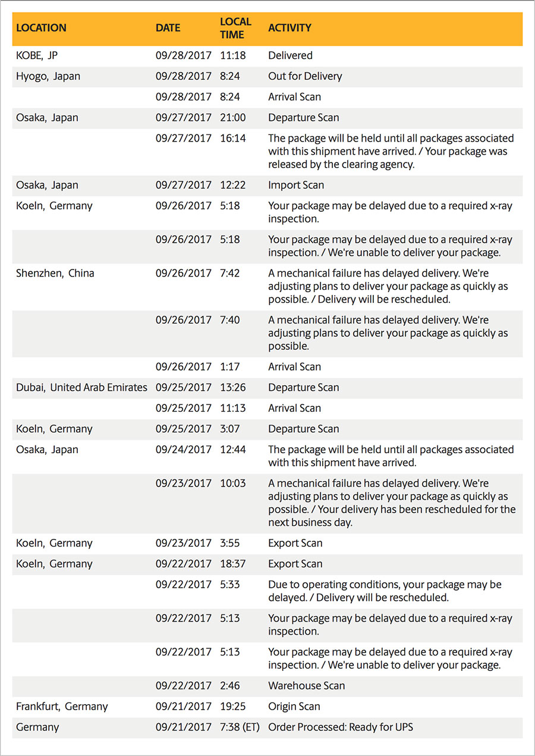Select the 7:38 (ET) time cell
Image resolution: width=535 pixels, height=756 pixels.
240,727
